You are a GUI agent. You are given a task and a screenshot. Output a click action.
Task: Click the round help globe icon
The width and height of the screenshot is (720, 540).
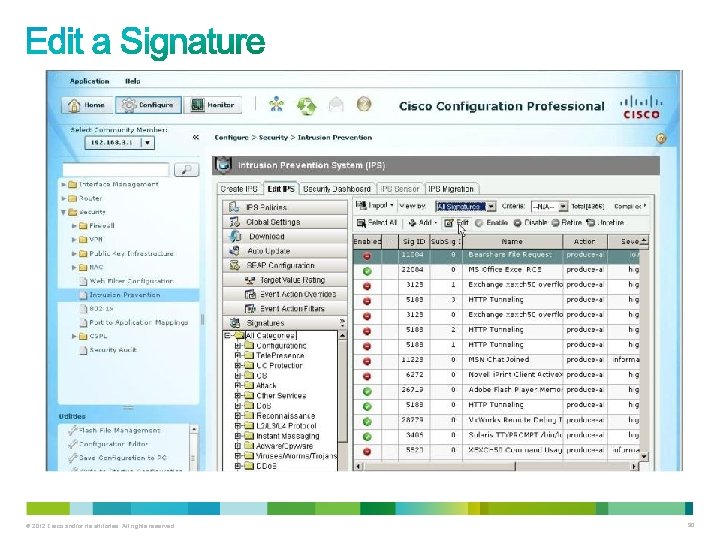364,104
